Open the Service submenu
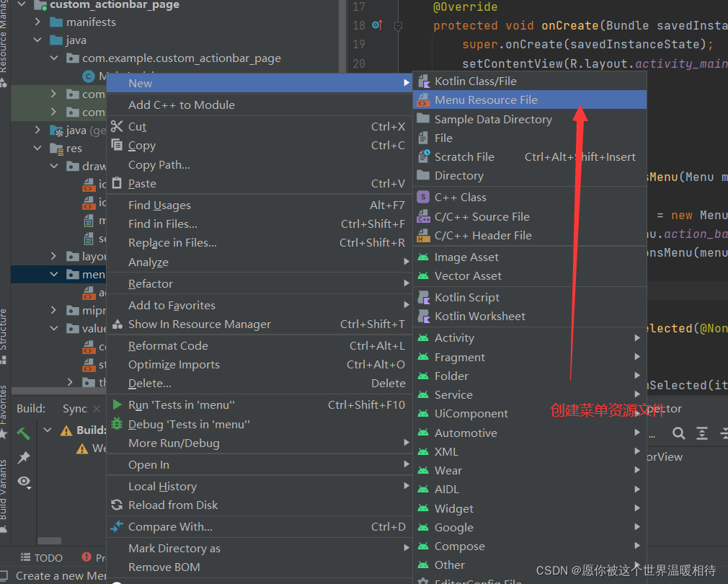This screenshot has width=728, height=584. [529, 394]
